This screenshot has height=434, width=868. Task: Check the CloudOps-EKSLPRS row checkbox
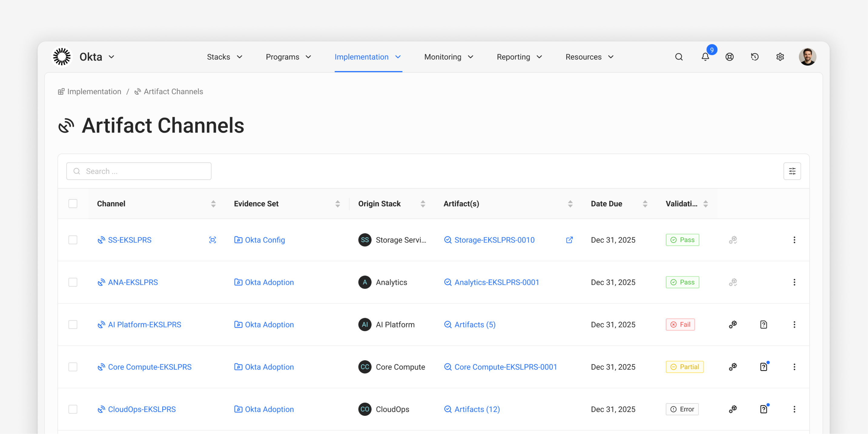[73, 409]
